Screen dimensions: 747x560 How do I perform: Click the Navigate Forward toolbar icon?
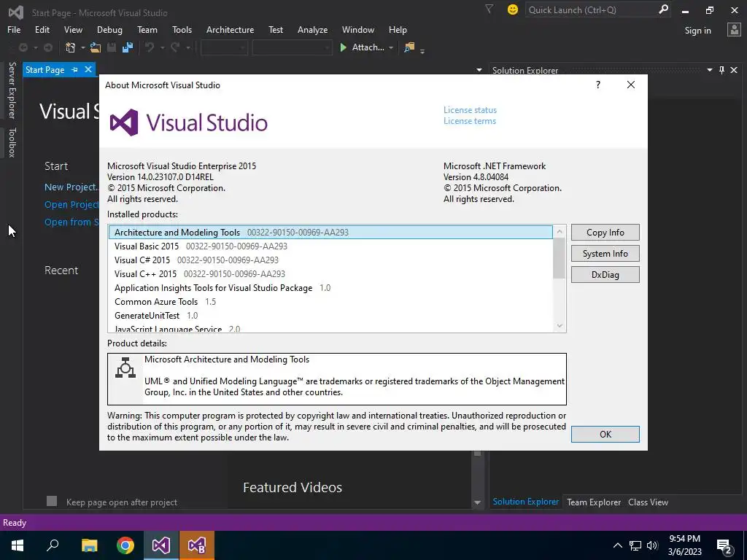pyautogui.click(x=48, y=47)
